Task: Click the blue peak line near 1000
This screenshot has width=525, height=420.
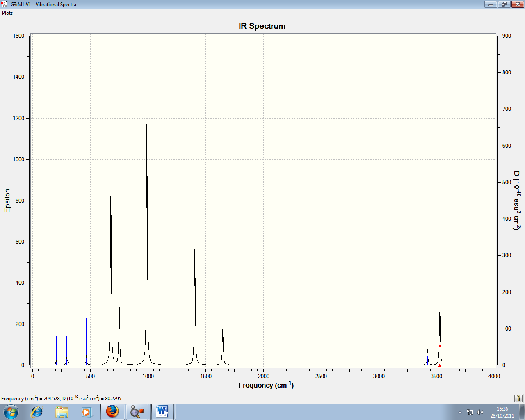Action: [147, 215]
